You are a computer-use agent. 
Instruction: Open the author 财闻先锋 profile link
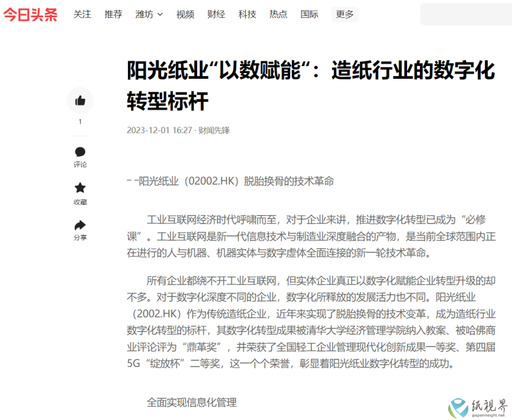(214, 131)
